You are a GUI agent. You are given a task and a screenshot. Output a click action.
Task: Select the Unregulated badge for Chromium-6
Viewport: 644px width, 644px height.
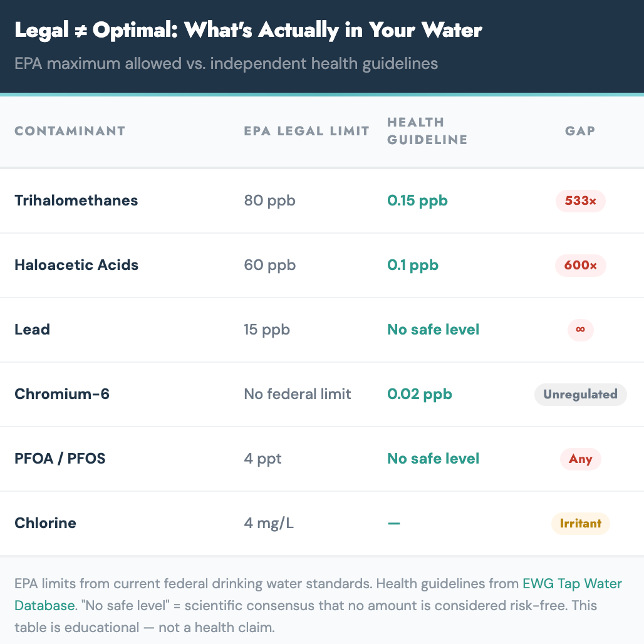tap(580, 394)
